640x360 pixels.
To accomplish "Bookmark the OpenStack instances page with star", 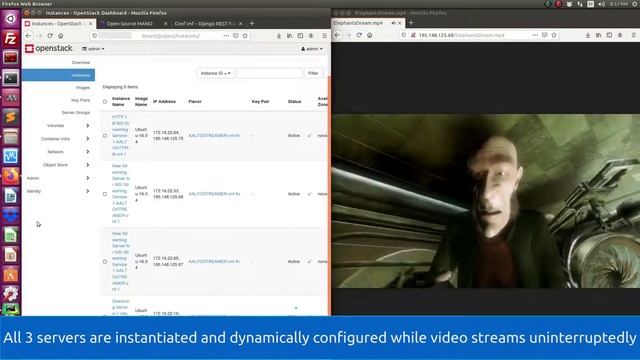I will pos(245,36).
